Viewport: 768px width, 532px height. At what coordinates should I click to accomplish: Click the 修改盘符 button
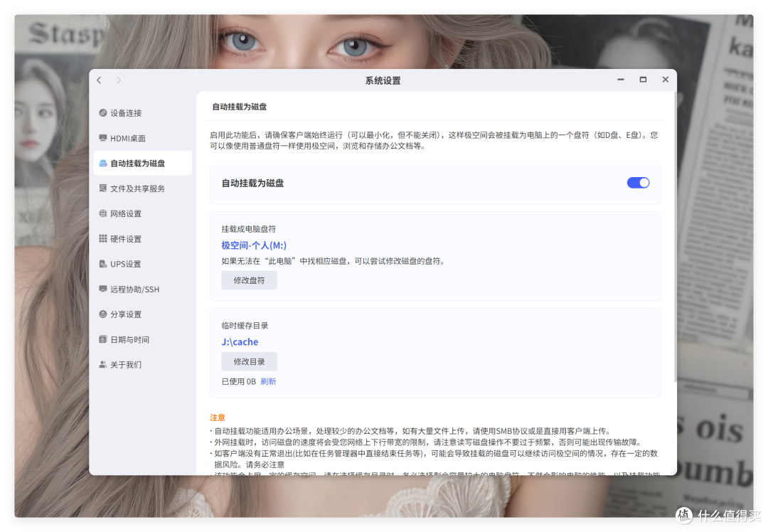(x=249, y=280)
